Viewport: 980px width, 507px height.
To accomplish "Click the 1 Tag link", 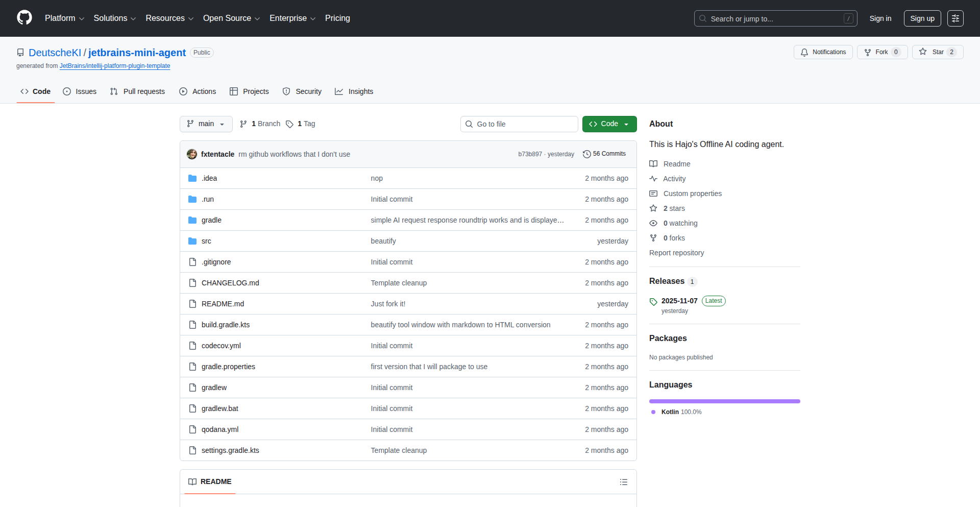I will 301,124.
